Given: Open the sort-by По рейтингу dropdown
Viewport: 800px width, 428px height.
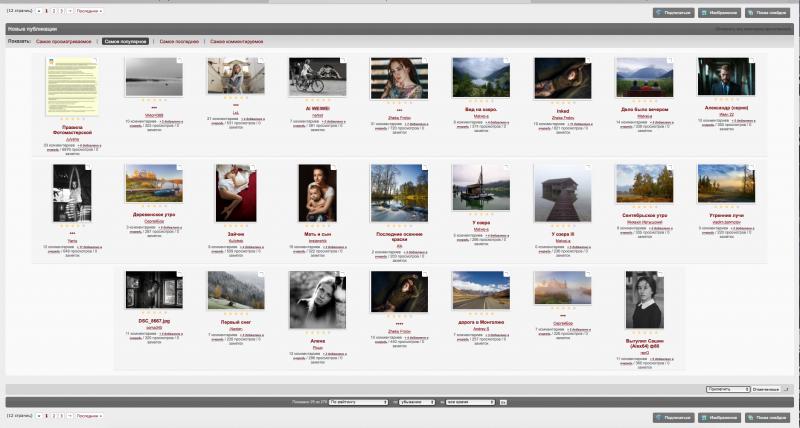Looking at the screenshot, I should point(359,402).
